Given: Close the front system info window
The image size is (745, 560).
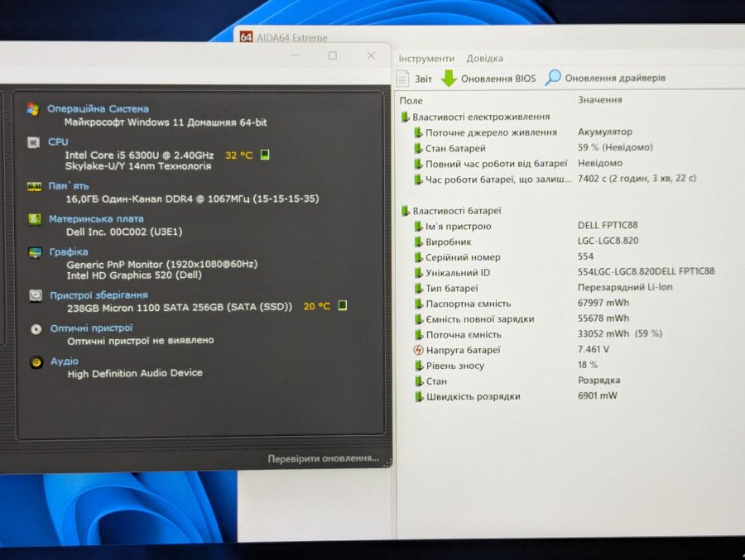Looking at the screenshot, I should 371,55.
